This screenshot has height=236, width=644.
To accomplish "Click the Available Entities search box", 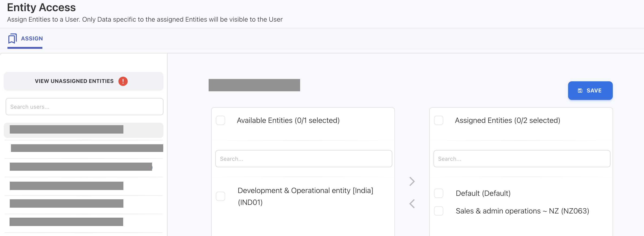I will (304, 159).
